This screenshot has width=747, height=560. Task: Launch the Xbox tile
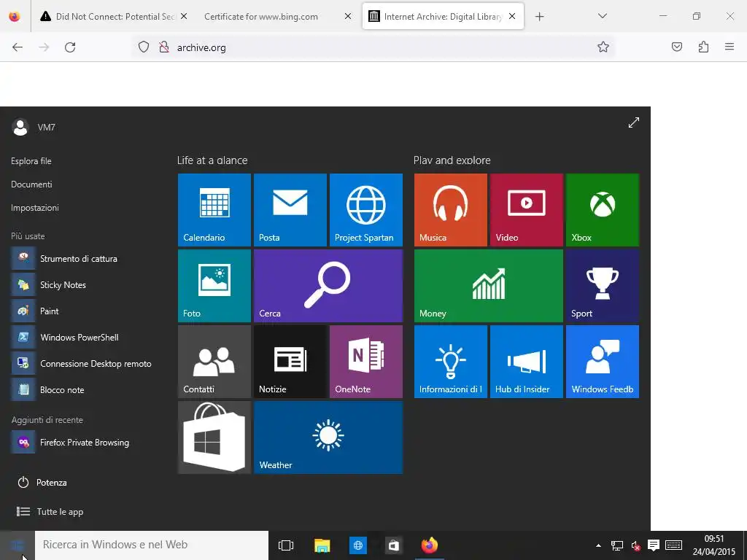(602, 209)
